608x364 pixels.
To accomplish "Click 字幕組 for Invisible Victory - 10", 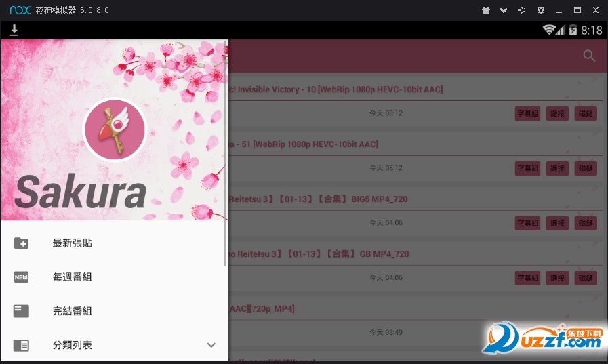I will pos(527,114).
